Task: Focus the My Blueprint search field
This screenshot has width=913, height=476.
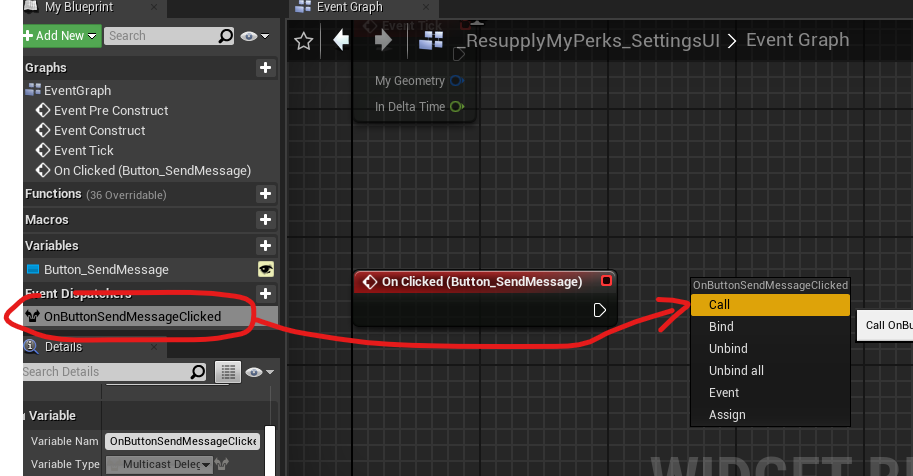Action: pos(160,36)
